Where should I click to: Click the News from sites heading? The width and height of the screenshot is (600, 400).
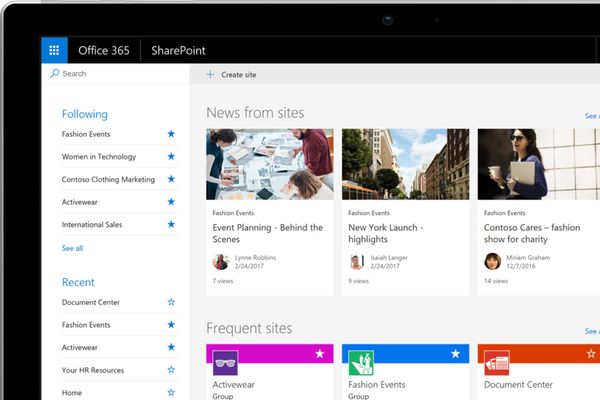[255, 113]
